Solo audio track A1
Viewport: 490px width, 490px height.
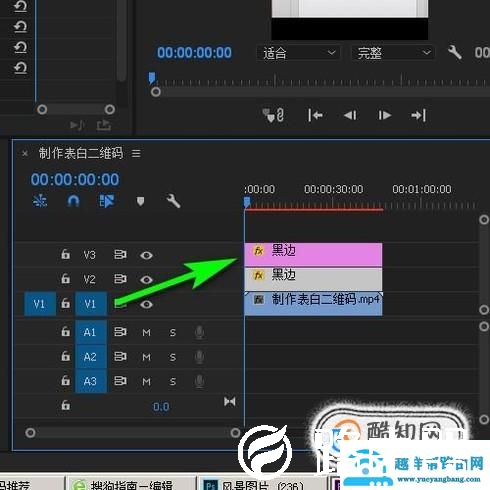173,333
